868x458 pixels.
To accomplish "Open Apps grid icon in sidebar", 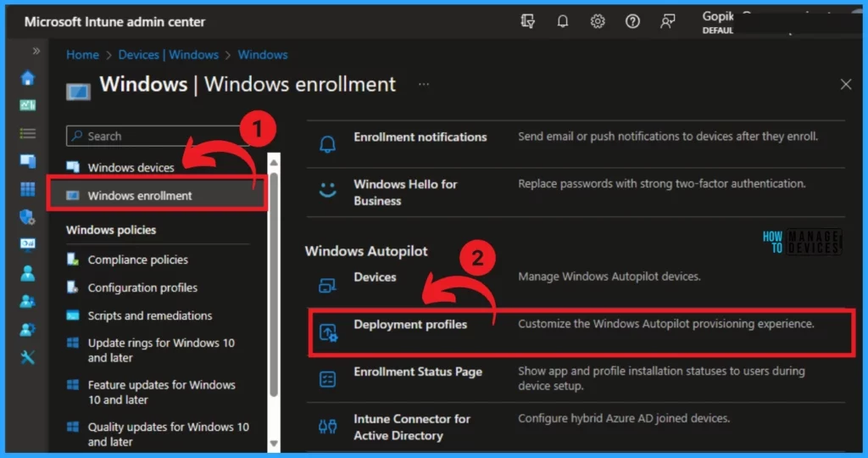I will (28, 189).
